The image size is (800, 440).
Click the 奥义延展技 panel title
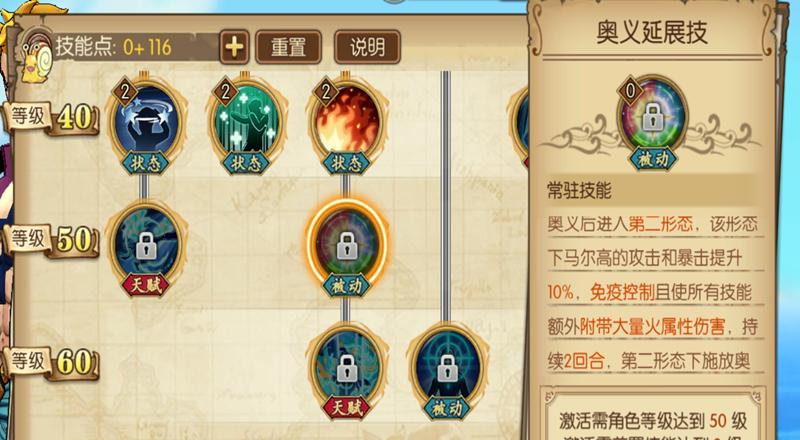coord(652,32)
